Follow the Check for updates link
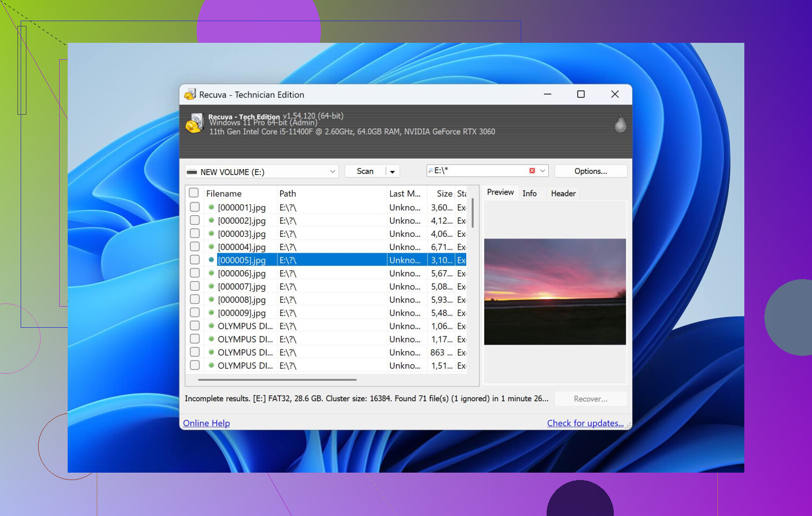The height and width of the screenshot is (516, 812). click(585, 423)
